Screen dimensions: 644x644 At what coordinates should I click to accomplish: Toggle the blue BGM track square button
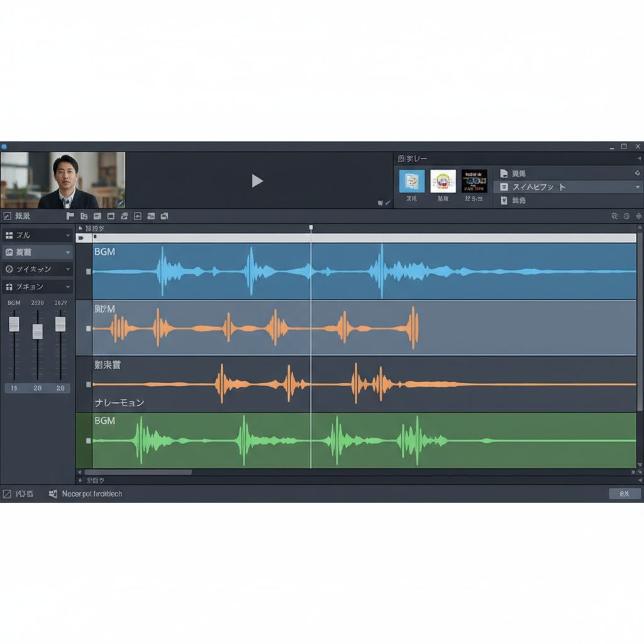click(88, 272)
